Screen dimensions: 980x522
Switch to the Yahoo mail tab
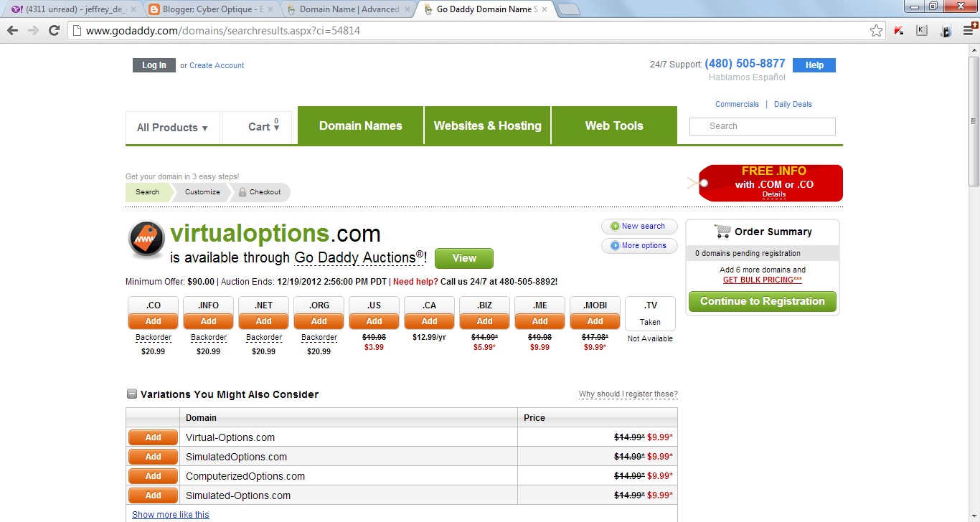(x=72, y=9)
